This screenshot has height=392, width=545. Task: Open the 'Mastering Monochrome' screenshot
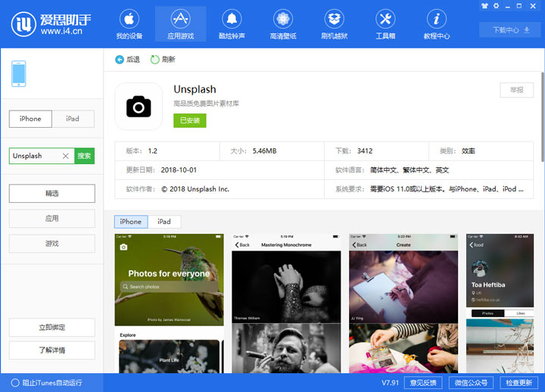286,303
